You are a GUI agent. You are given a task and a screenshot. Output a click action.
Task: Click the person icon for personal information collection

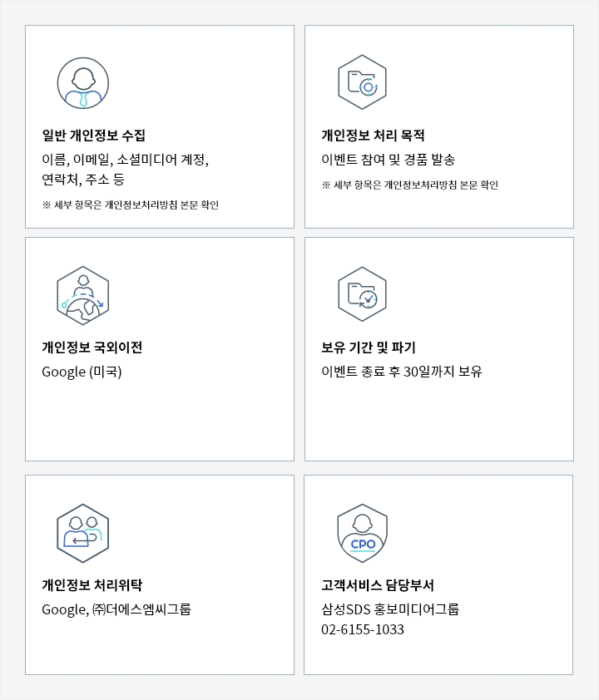click(x=83, y=83)
